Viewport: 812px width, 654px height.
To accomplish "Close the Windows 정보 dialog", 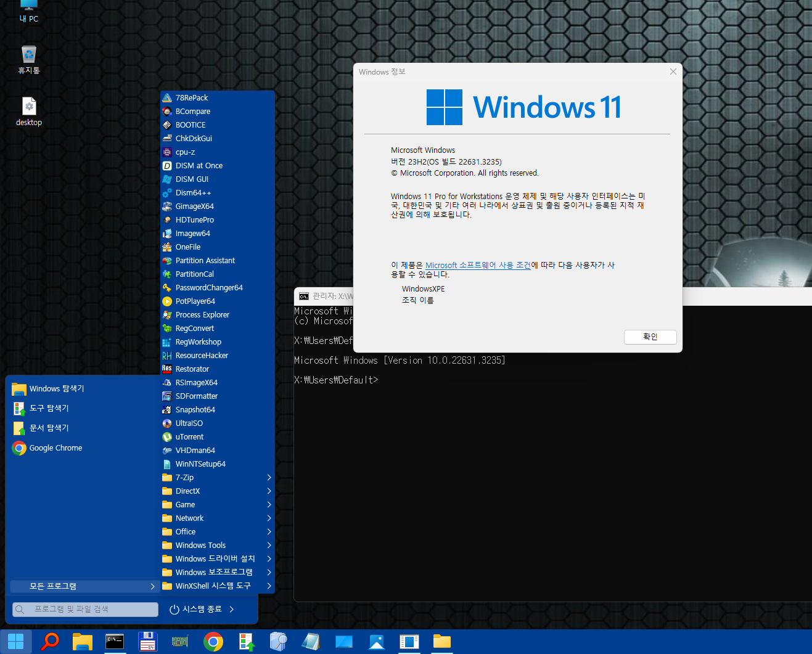I will (x=673, y=72).
